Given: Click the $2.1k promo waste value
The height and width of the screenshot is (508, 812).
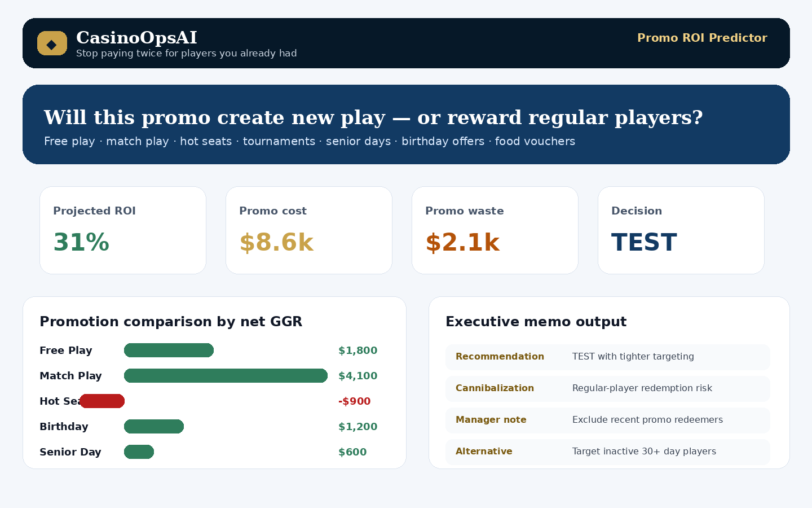Looking at the screenshot, I should tap(462, 242).
